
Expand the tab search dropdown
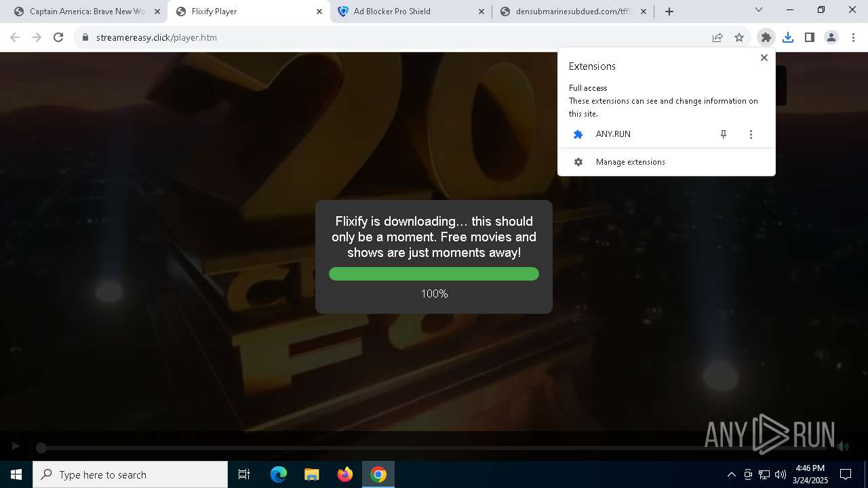coord(759,10)
